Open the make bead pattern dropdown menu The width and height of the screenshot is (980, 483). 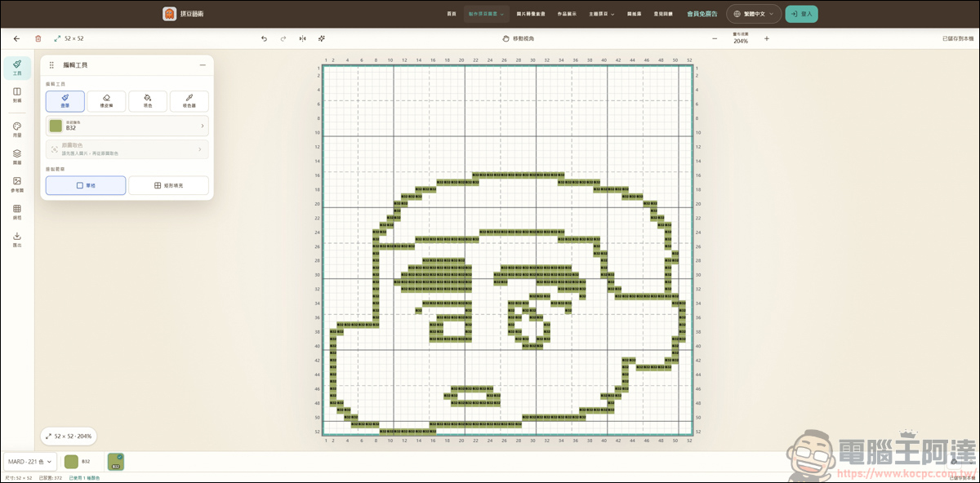click(x=487, y=14)
